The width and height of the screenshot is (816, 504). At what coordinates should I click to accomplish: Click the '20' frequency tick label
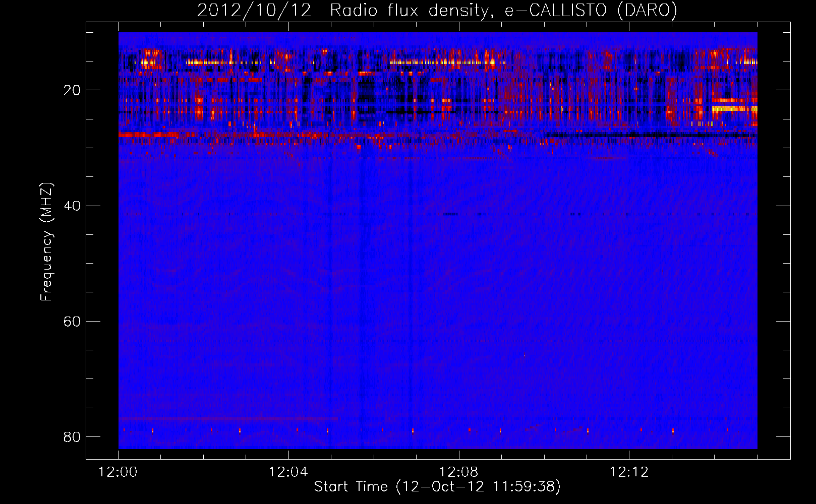pyautogui.click(x=72, y=90)
